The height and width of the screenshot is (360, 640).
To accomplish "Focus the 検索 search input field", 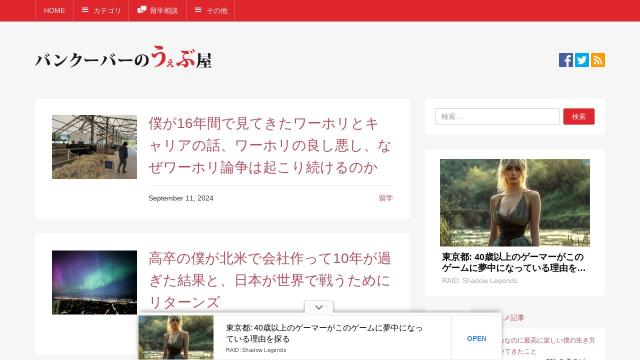I will pyautogui.click(x=497, y=117).
